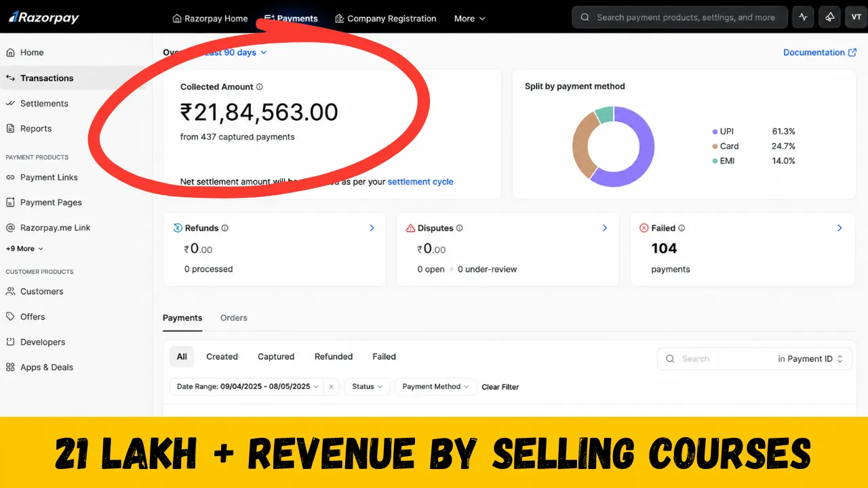The height and width of the screenshot is (488, 868).
Task: Click the Razorpay logo
Action: click(x=44, y=18)
